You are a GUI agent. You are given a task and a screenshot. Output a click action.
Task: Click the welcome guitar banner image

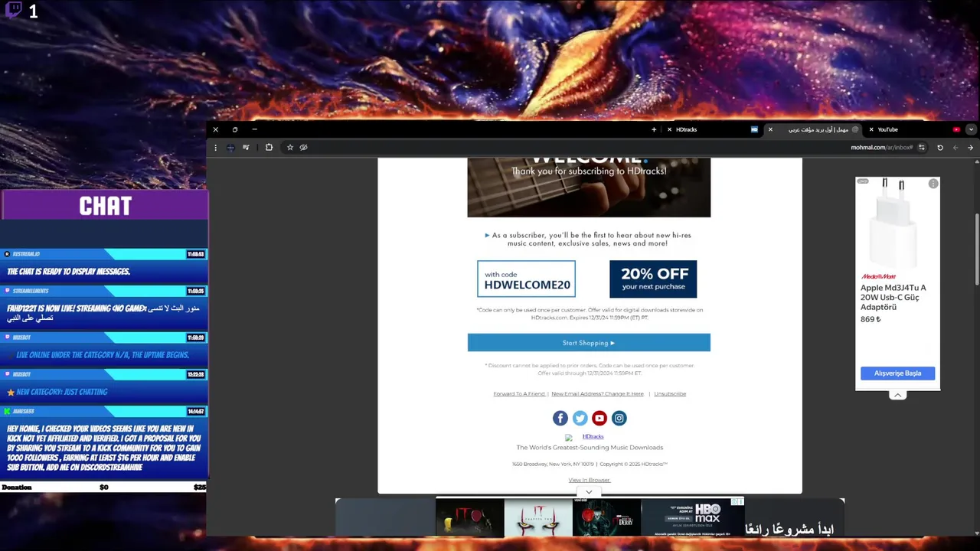pyautogui.click(x=589, y=187)
